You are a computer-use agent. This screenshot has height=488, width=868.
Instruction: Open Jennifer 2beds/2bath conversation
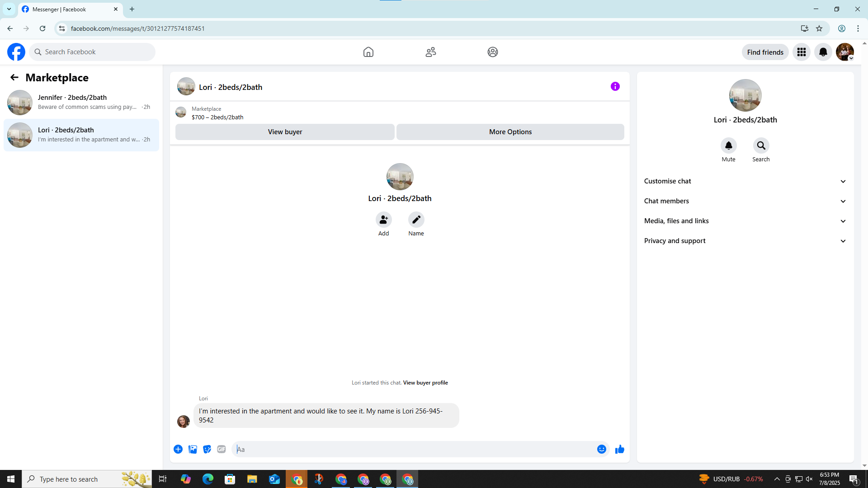coord(81,102)
